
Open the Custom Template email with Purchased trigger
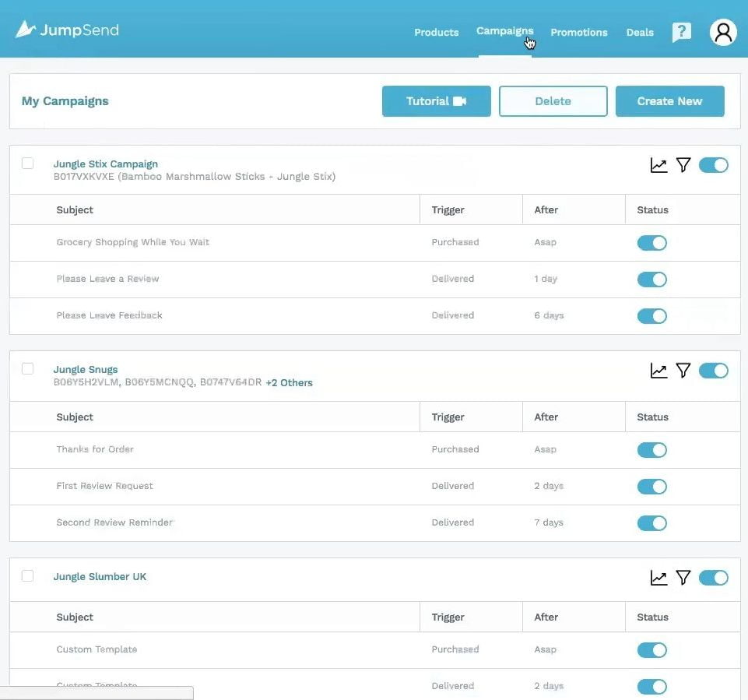97,649
